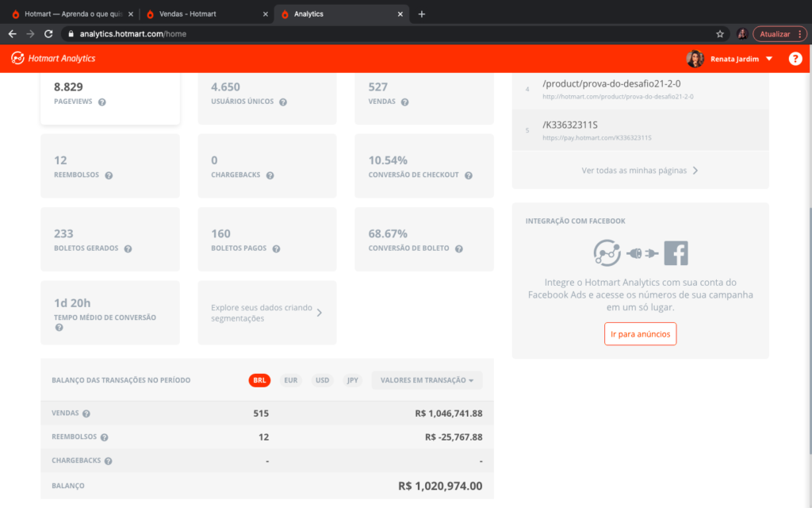The image size is (812, 508).
Task: Open /product/prova-do-desafio21-2-0 page entry
Action: coord(640,89)
